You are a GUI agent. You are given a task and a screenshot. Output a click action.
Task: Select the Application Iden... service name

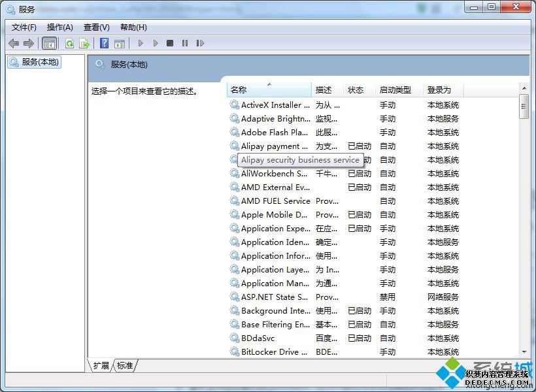275,242
